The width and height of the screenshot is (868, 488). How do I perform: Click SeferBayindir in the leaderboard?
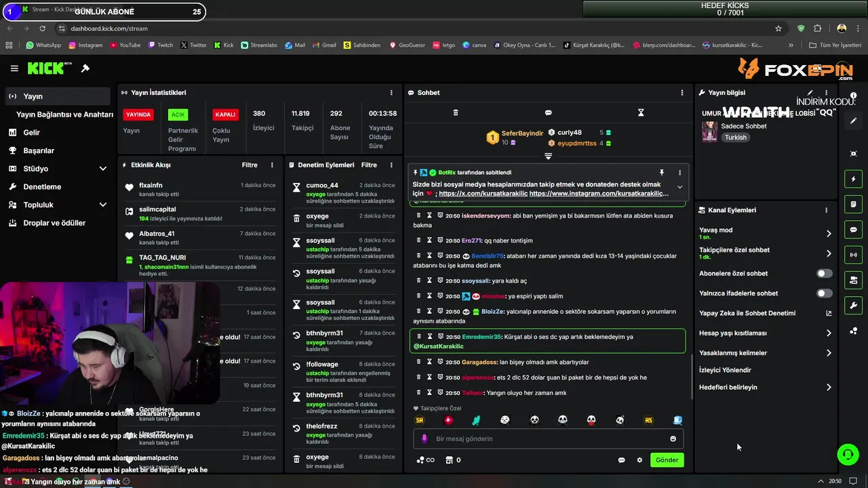tap(522, 134)
